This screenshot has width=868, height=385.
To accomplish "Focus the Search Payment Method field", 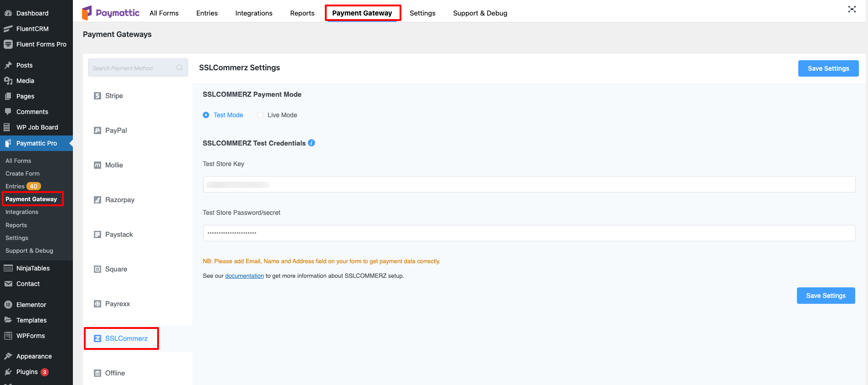I will click(138, 68).
